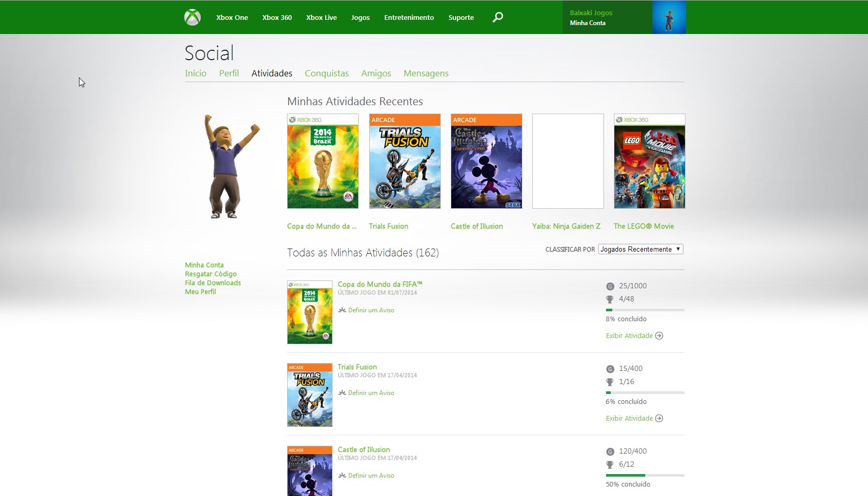Open Trials Fusion title link in list
The image size is (868, 496).
click(357, 367)
